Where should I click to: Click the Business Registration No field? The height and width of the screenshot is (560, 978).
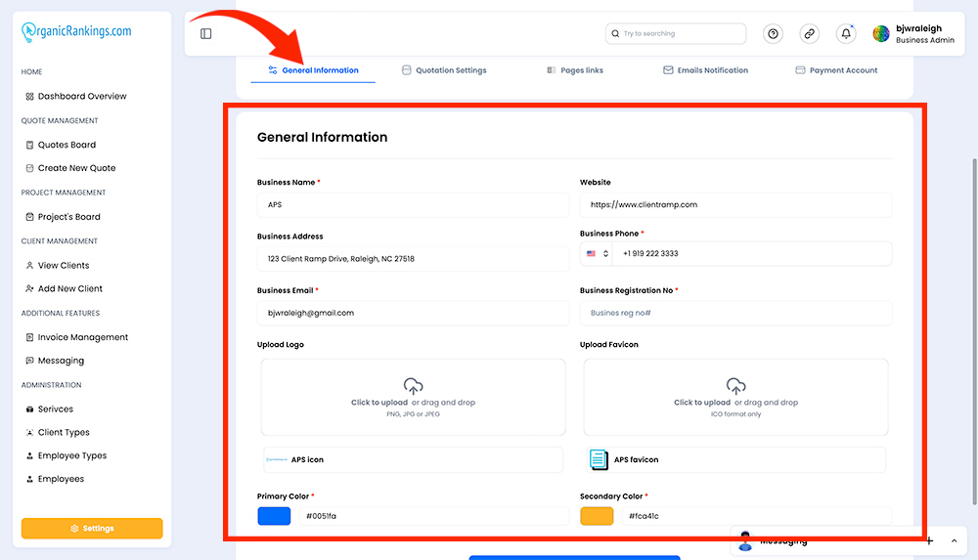click(736, 313)
